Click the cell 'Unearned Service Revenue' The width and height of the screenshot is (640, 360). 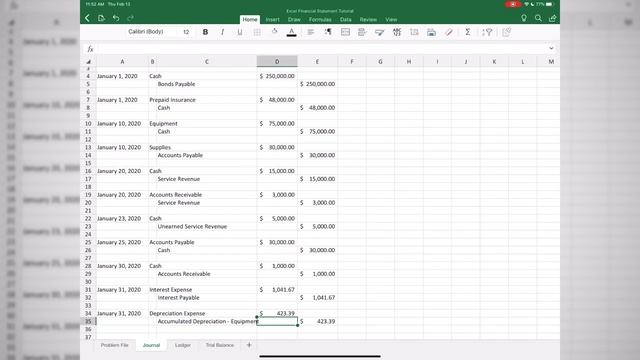point(192,227)
